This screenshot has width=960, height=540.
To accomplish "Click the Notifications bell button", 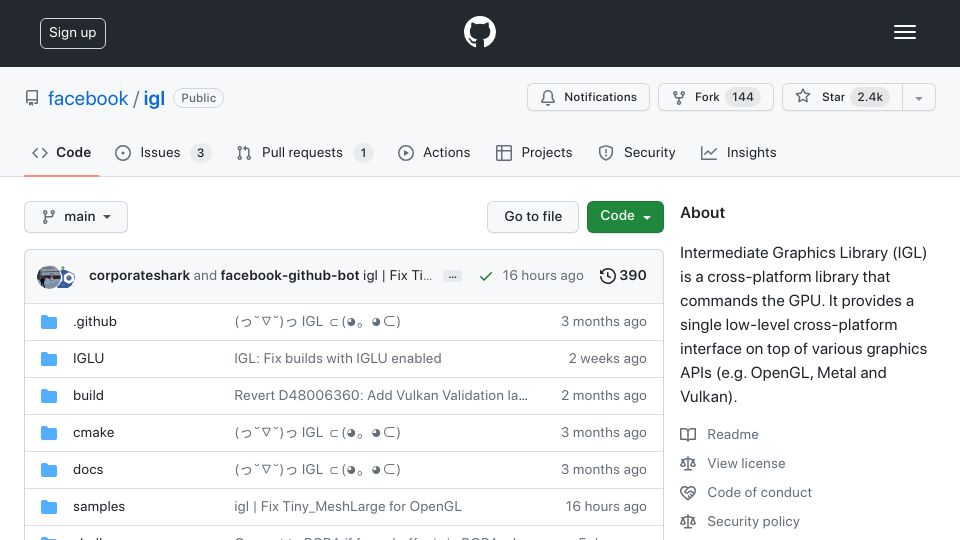I will 588,97.
